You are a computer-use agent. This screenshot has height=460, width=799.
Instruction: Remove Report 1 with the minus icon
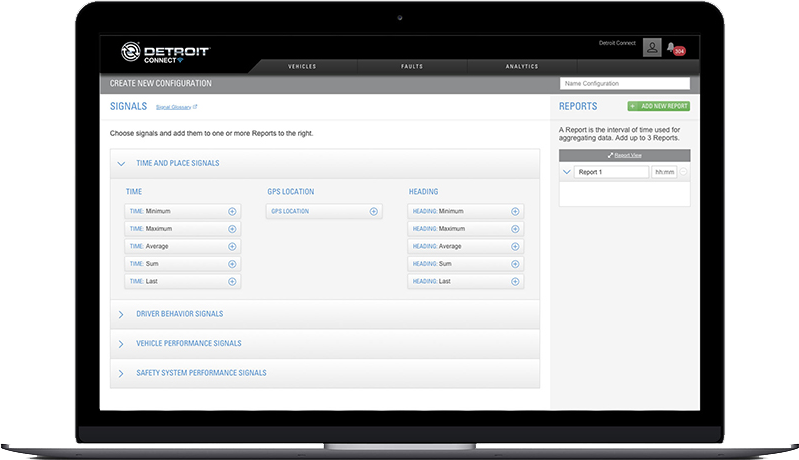pyautogui.click(x=684, y=172)
